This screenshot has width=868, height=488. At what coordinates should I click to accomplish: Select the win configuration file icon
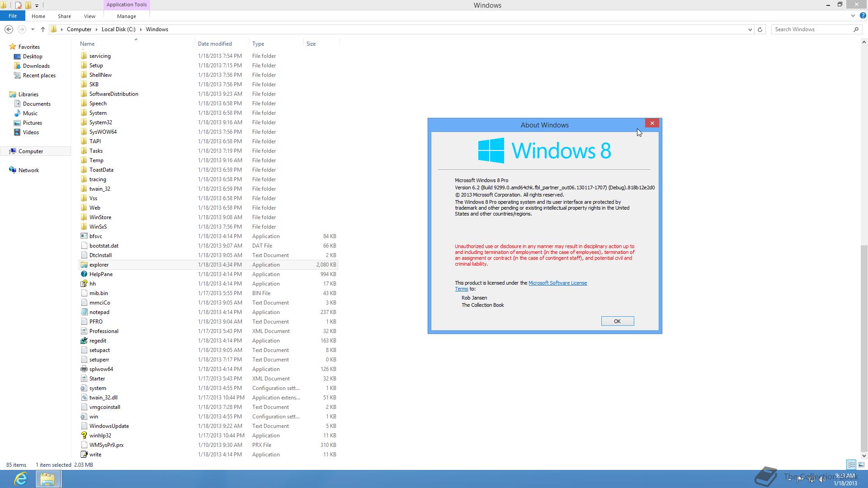pyautogui.click(x=84, y=417)
